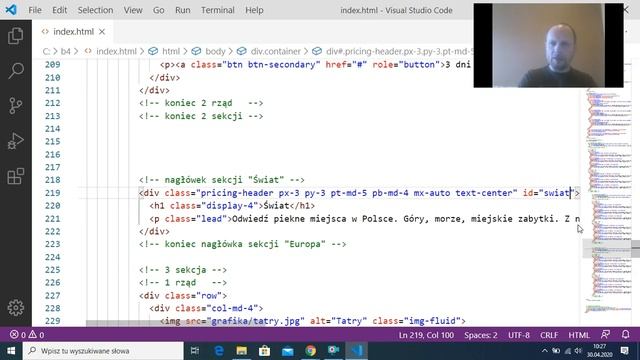
Task: Open the Extensions view
Action: (16, 176)
